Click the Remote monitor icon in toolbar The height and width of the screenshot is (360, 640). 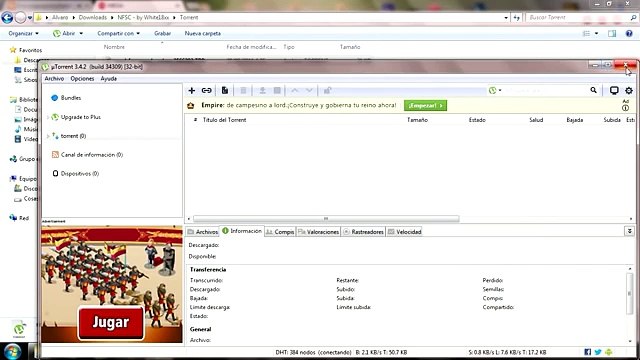(x=614, y=90)
